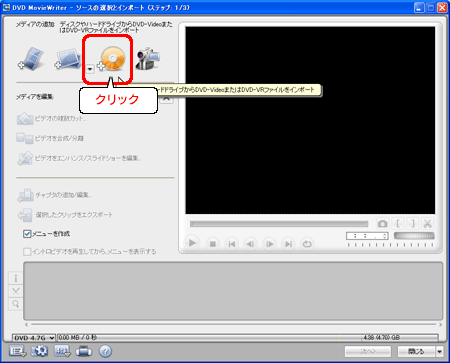Open the DVD 4.7G disc size dropdown
Viewport: 450px width, 363px height.
point(34,338)
